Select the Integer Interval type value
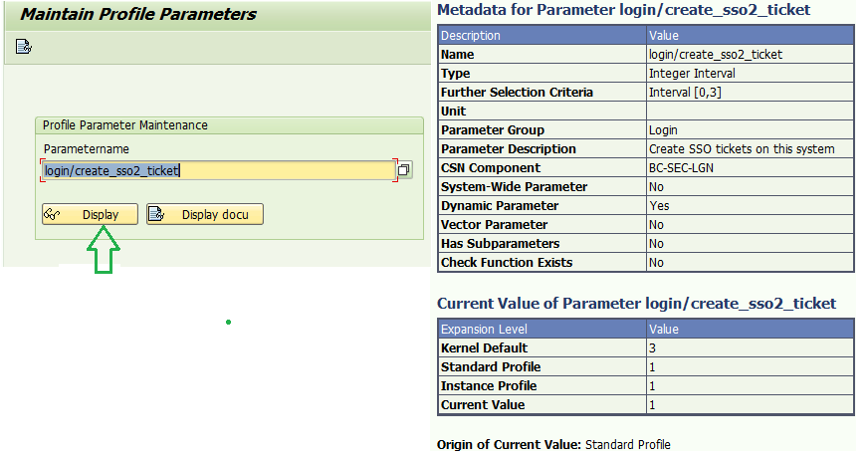The image size is (868, 458). [x=692, y=74]
